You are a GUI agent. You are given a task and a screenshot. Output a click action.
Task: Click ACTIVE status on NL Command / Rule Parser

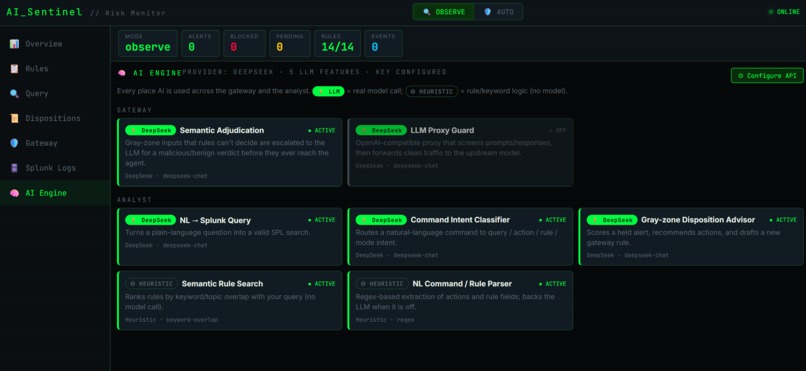click(x=553, y=284)
